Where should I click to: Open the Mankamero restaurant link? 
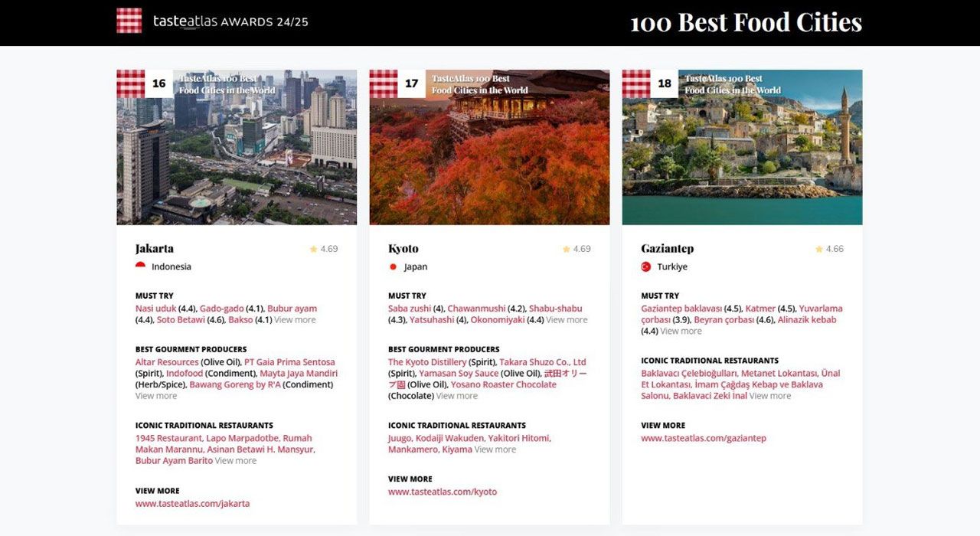click(413, 449)
